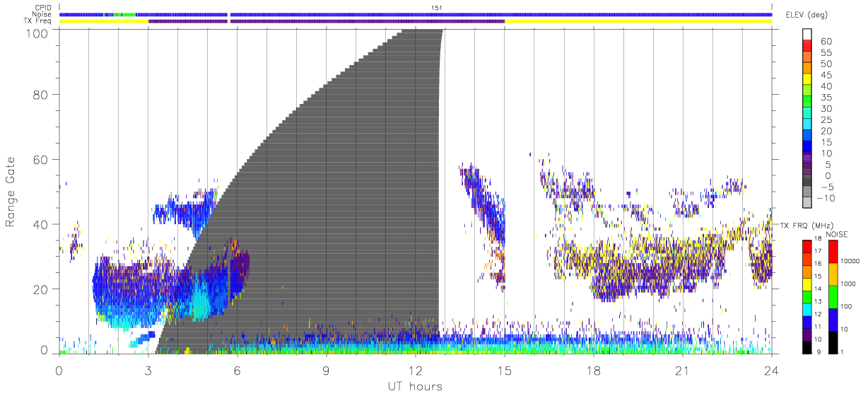Click the x-axis tick label "9"

326,370
